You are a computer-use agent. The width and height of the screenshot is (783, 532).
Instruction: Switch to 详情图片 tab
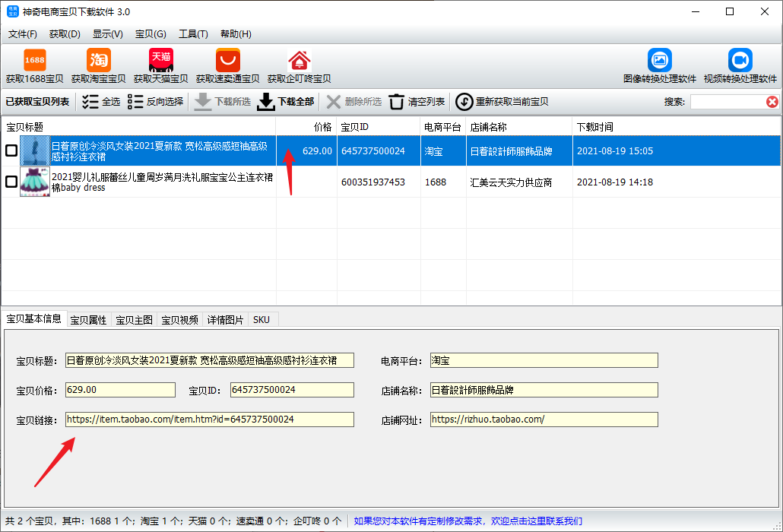[225, 320]
